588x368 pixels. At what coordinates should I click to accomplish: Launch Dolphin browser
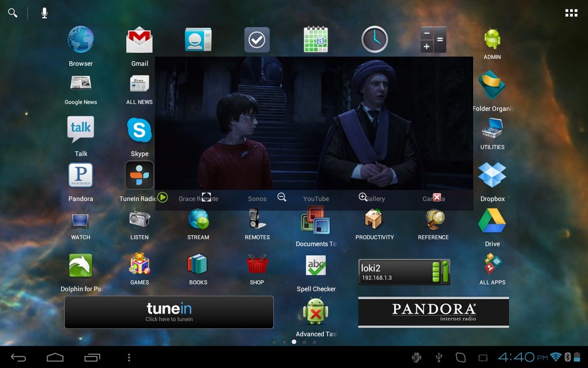pos(80,266)
